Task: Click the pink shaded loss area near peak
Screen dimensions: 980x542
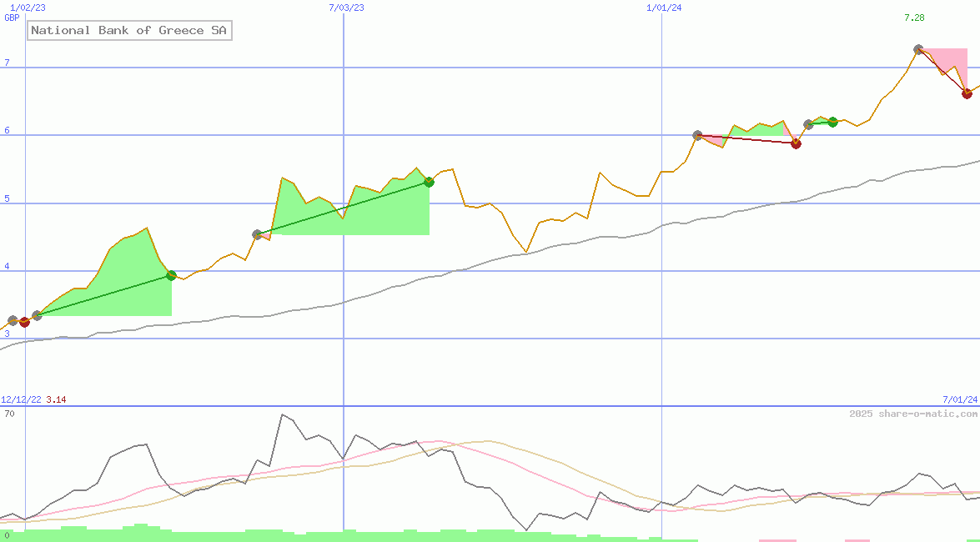Action: pyautogui.click(x=951, y=61)
